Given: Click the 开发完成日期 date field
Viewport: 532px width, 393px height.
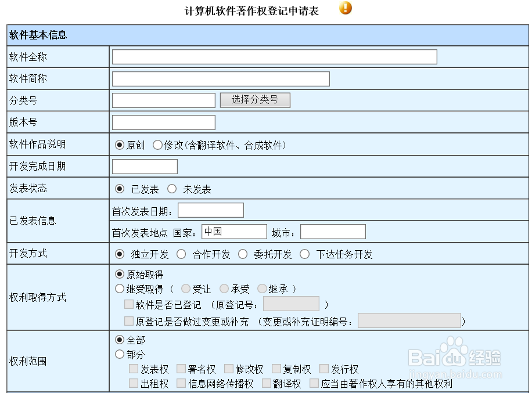Looking at the screenshot, I should point(145,167).
